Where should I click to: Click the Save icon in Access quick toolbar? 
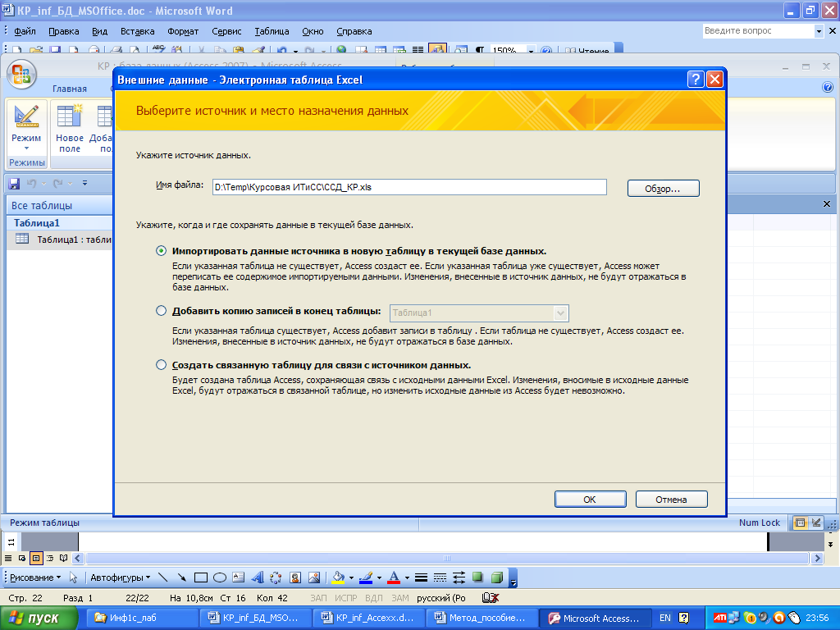pyautogui.click(x=14, y=184)
